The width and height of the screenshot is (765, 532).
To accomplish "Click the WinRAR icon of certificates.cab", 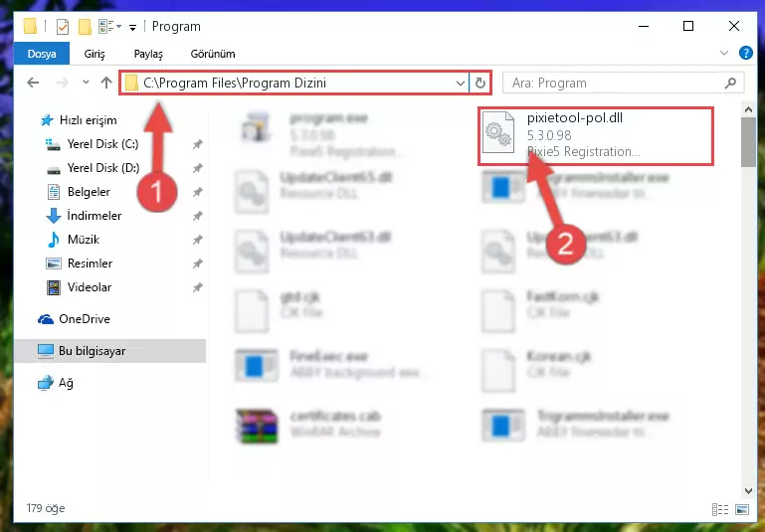I will click(x=257, y=426).
